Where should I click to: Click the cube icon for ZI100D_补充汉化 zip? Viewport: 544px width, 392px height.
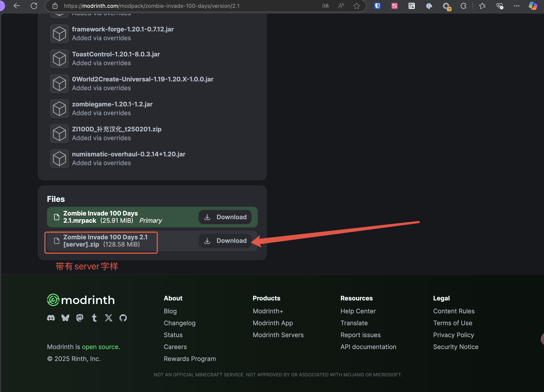[x=59, y=134]
